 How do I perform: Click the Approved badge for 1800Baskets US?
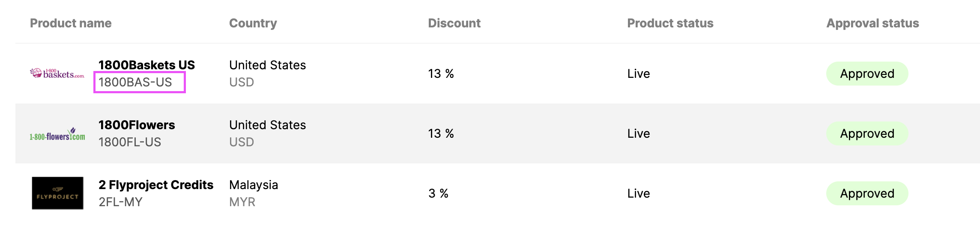click(x=867, y=74)
